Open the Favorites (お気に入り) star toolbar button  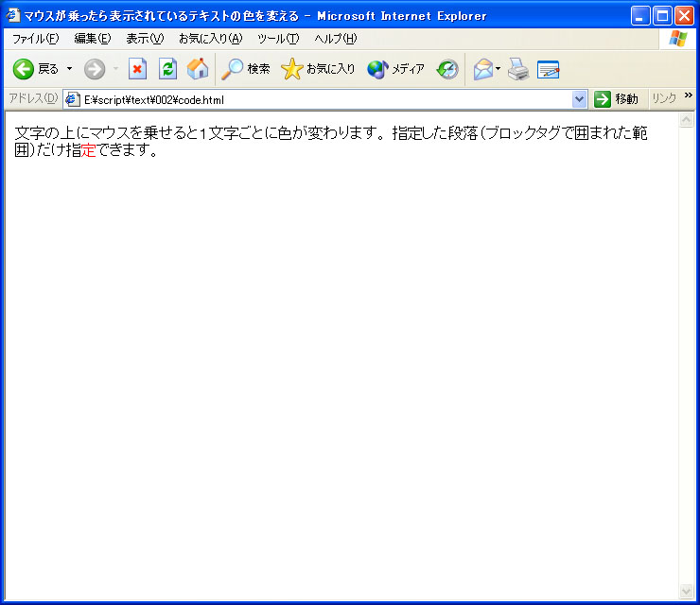tap(318, 69)
